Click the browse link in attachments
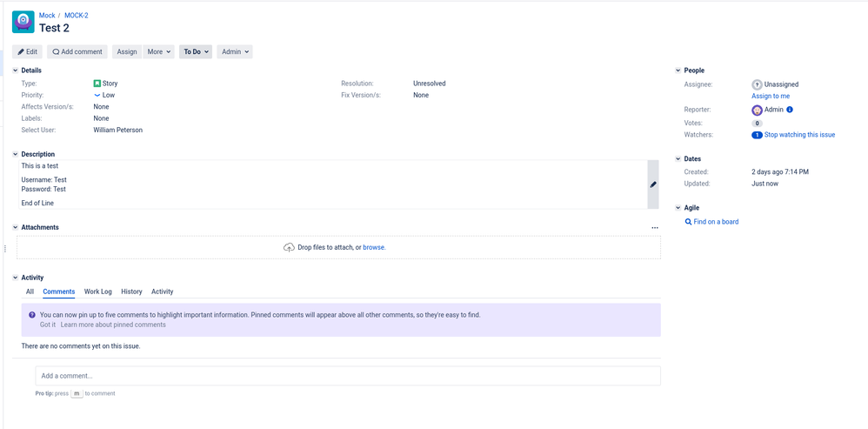Screen dimensions: 868x429 pos(374,247)
